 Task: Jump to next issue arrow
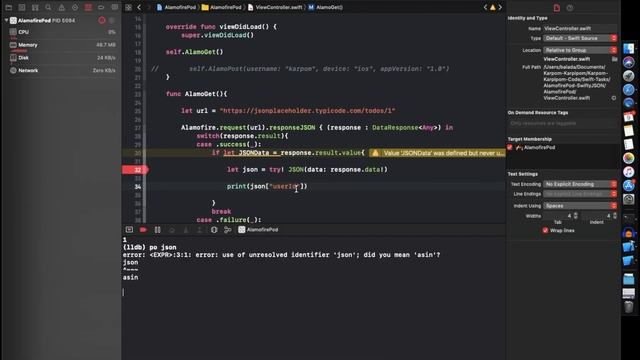pos(500,7)
